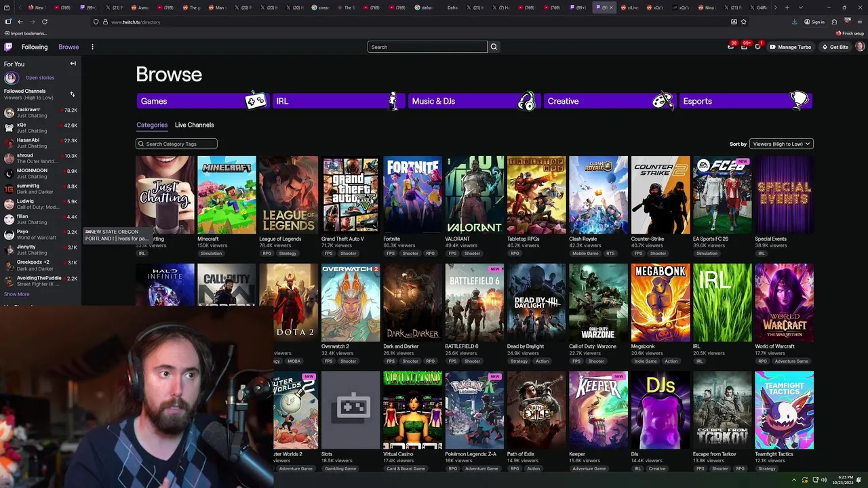Open the list all tabs chevron
The height and width of the screenshot is (488, 868).
coord(801,7)
